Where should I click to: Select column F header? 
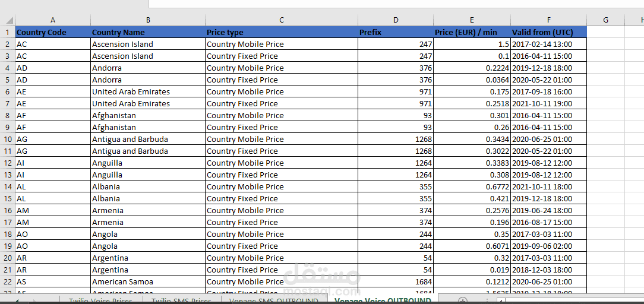(x=549, y=20)
